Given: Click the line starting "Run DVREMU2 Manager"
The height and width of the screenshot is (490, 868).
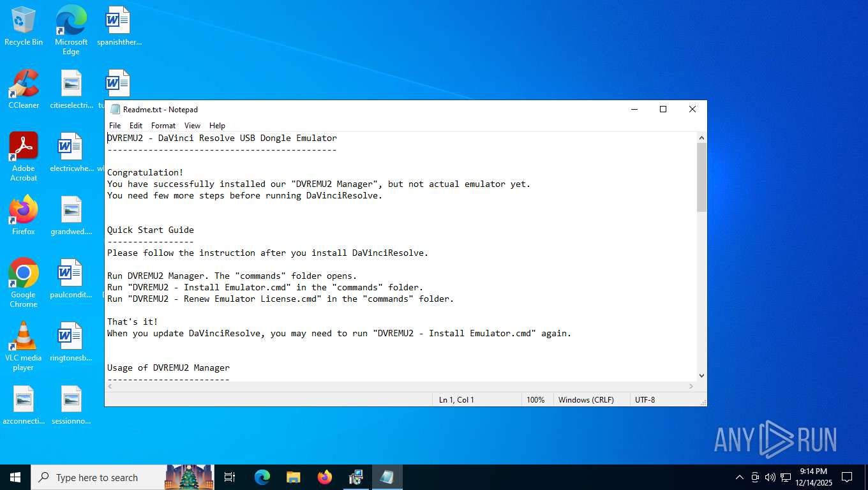Looking at the screenshot, I should tap(232, 276).
